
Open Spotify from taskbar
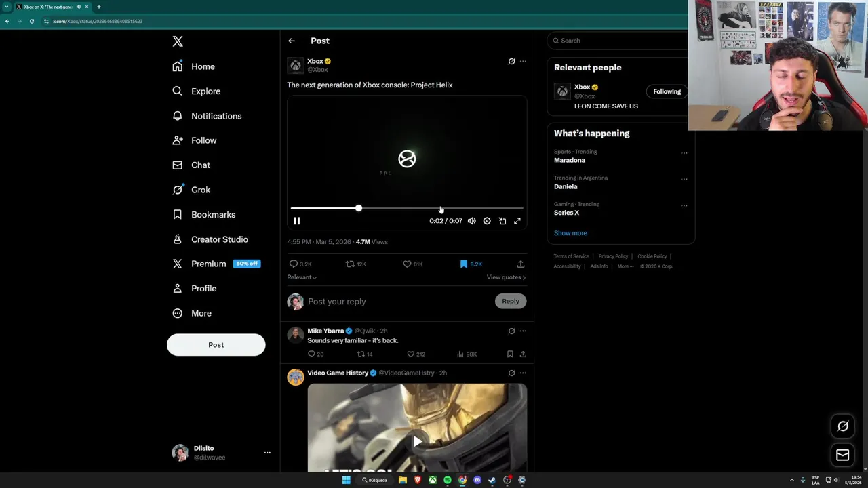click(448, 480)
